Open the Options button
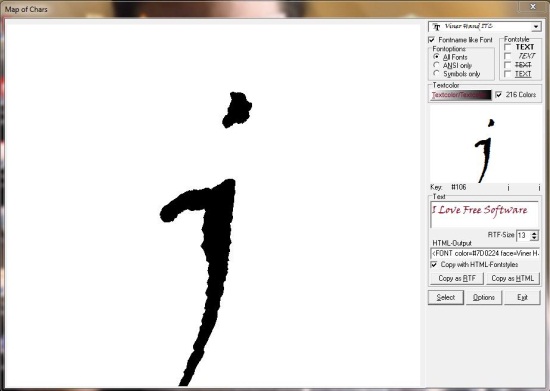This screenshot has width=550, height=391. 484,297
